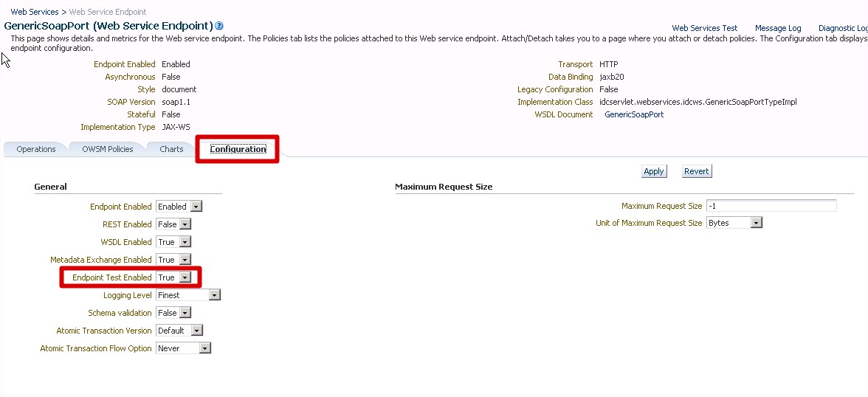Go to Web Services breadcrumb link
Image resolution: width=868 pixels, height=397 pixels.
[x=34, y=12]
